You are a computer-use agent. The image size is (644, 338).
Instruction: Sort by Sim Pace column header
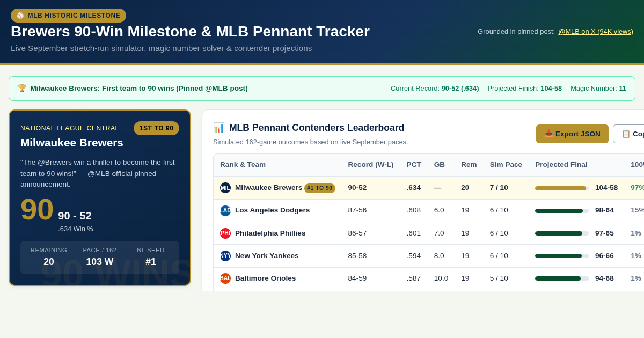506,165
